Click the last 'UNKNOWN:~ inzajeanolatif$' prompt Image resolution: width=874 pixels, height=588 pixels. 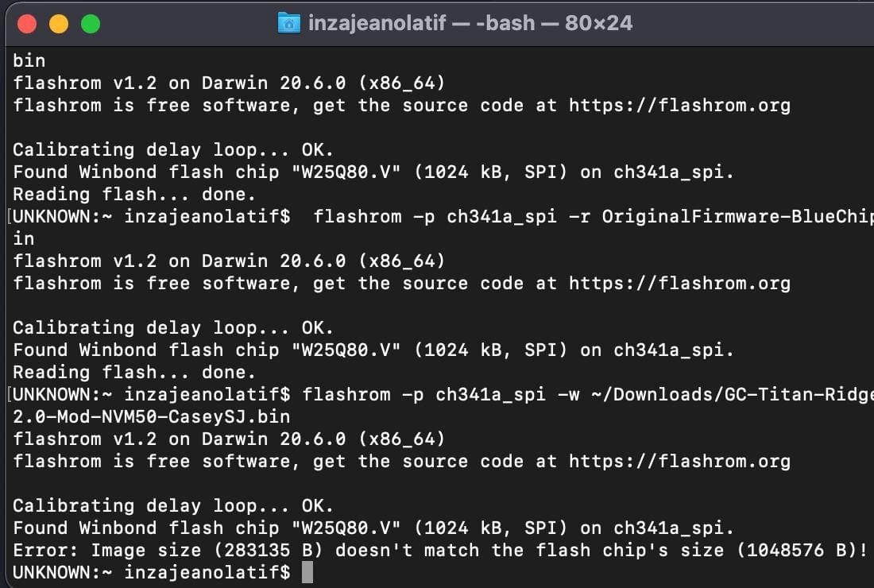(152, 572)
